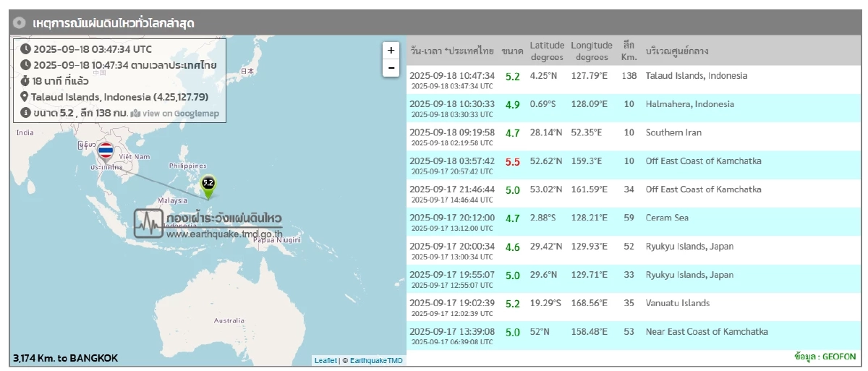Open the Leaflet attribution link

pos(325,360)
